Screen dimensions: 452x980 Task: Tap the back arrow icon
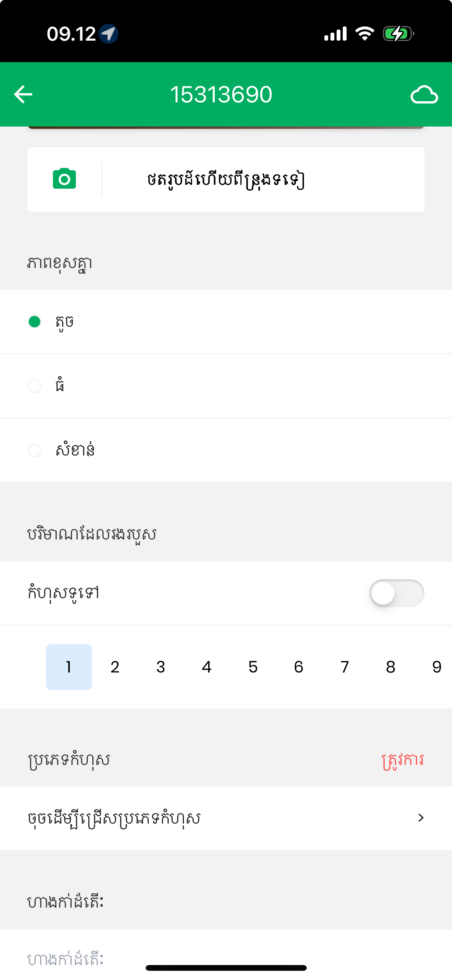(x=23, y=94)
